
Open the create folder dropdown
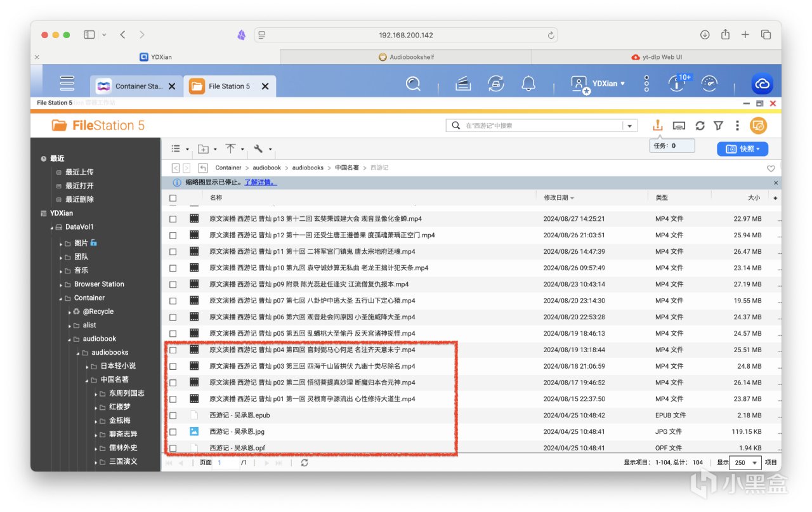(207, 149)
